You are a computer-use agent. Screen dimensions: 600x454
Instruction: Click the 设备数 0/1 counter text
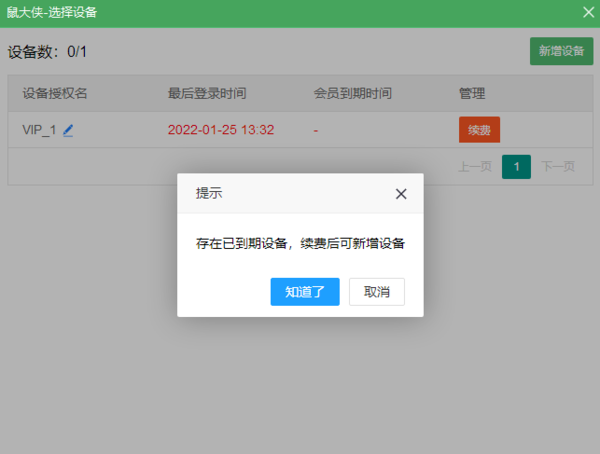(48, 51)
